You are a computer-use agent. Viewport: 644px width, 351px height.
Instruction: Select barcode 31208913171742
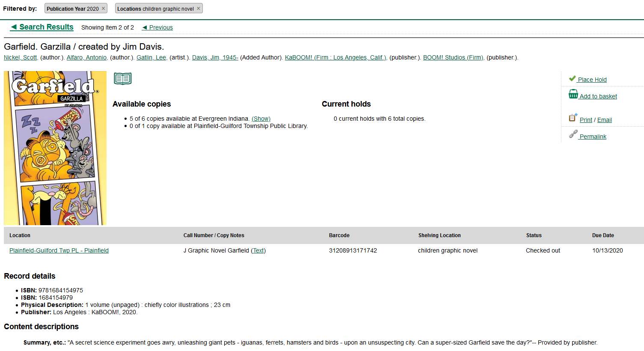tap(353, 250)
